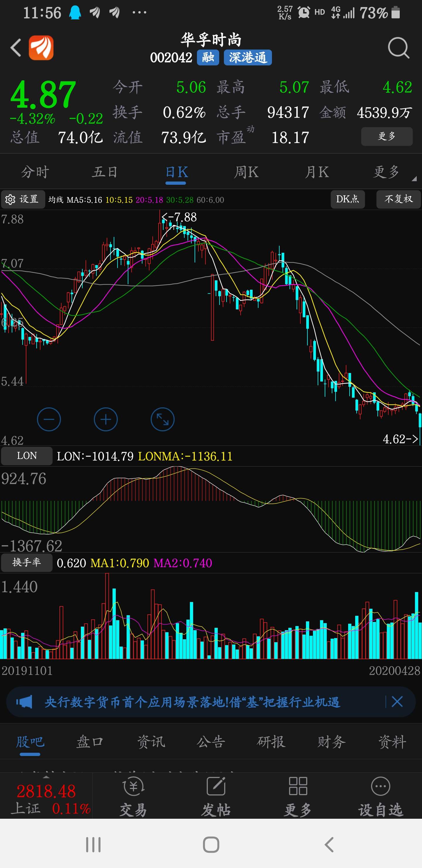Tap the current price 4.87
The image size is (422, 868).
point(43,95)
